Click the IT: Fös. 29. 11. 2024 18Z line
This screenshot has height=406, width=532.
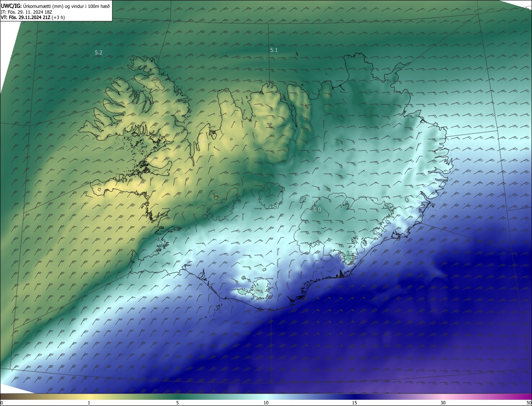point(27,12)
